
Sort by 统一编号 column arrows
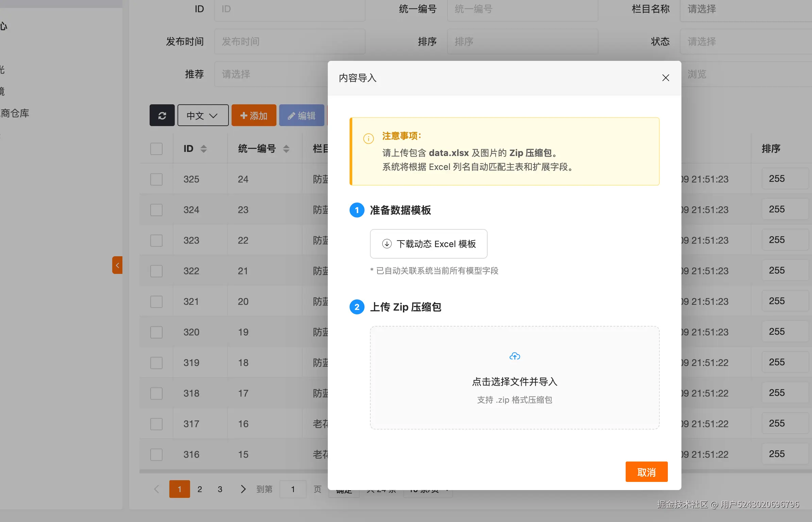pyautogui.click(x=286, y=149)
